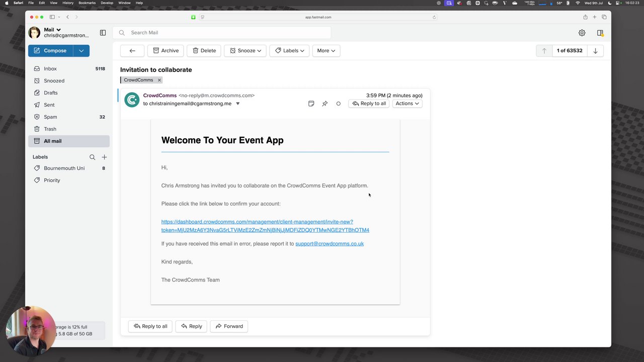Screen dimensions: 644x362
Task: Open the Trash folder
Action: click(x=69, y=129)
